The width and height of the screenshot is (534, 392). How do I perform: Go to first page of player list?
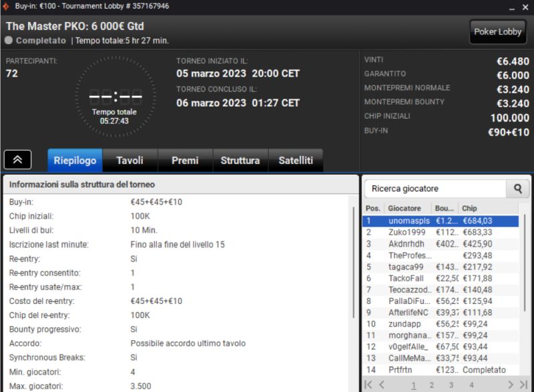(x=368, y=385)
